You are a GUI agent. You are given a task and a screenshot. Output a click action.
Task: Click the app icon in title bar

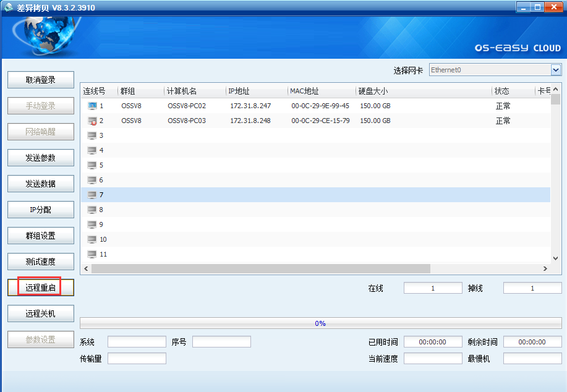tap(9, 7)
